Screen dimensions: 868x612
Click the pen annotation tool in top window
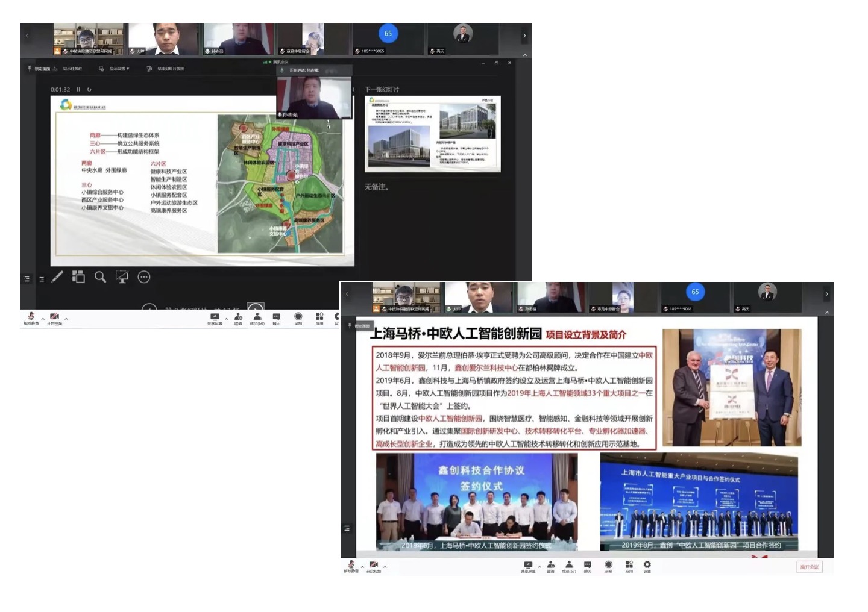coord(57,277)
